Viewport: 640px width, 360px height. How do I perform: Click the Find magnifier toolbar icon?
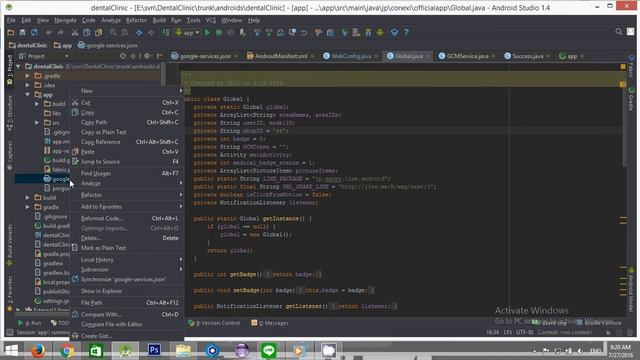pos(113,32)
